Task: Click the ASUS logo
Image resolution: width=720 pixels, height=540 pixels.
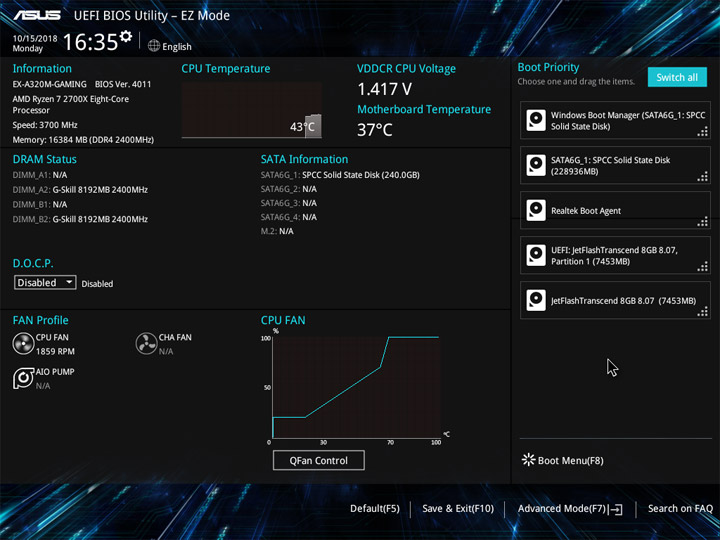Action: click(x=37, y=15)
